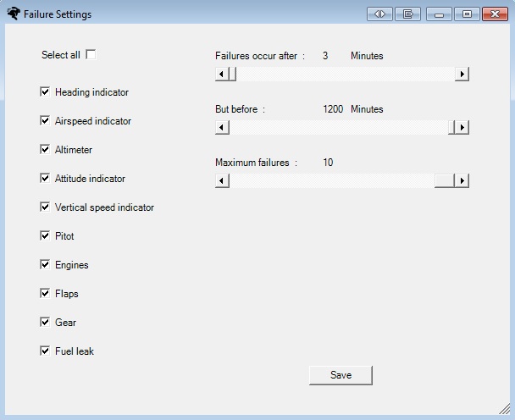Uncheck Airspeed indicator failure

coord(45,120)
